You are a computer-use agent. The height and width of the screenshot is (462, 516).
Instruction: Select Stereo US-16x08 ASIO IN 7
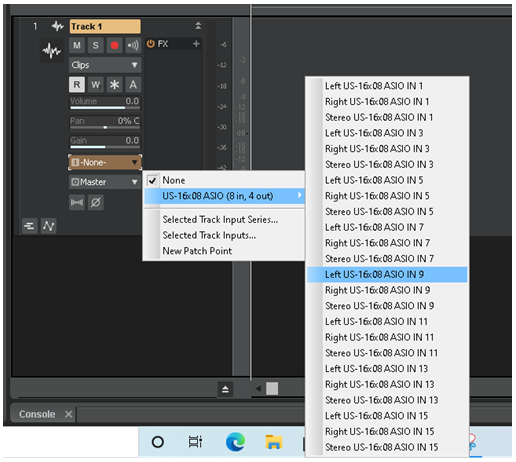point(387,259)
